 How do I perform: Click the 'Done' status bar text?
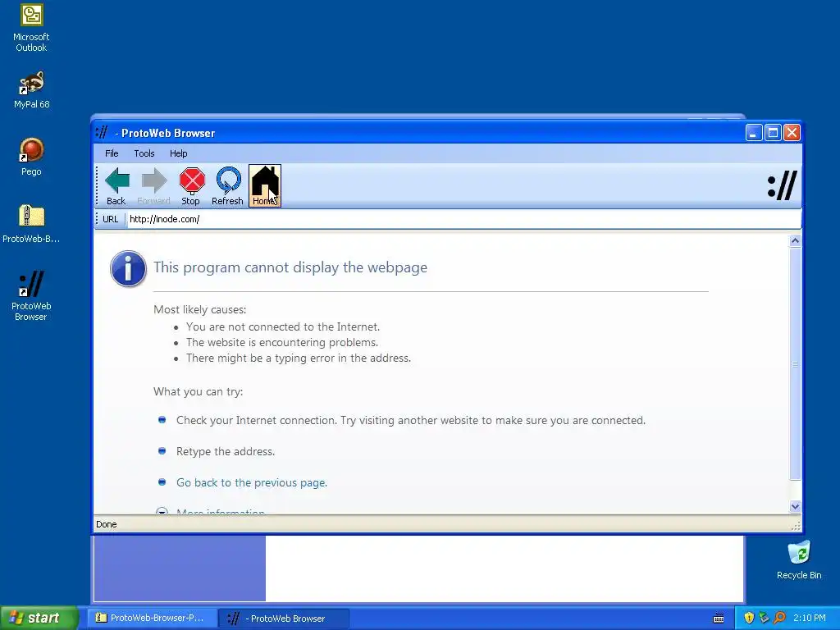106,524
